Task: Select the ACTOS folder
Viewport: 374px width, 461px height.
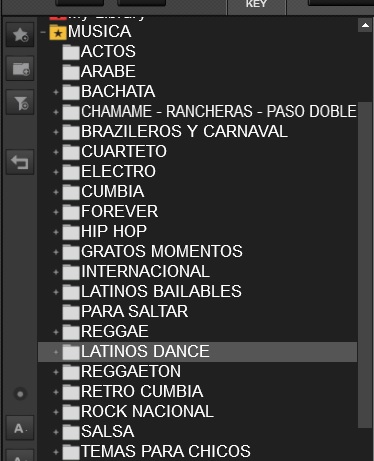Action: (x=108, y=51)
